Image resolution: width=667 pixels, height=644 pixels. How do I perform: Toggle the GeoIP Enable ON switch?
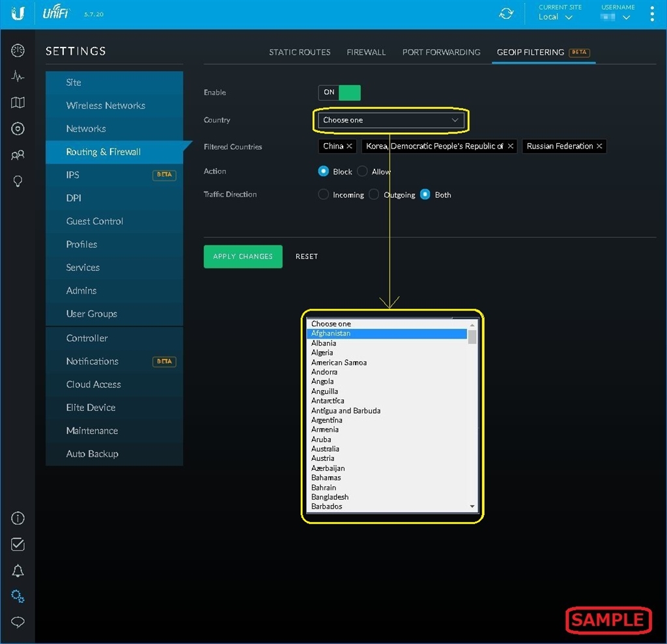click(x=339, y=92)
